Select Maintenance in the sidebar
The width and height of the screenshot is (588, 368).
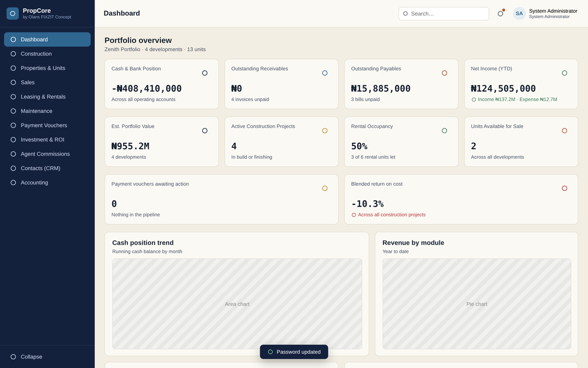pyautogui.click(x=48, y=111)
